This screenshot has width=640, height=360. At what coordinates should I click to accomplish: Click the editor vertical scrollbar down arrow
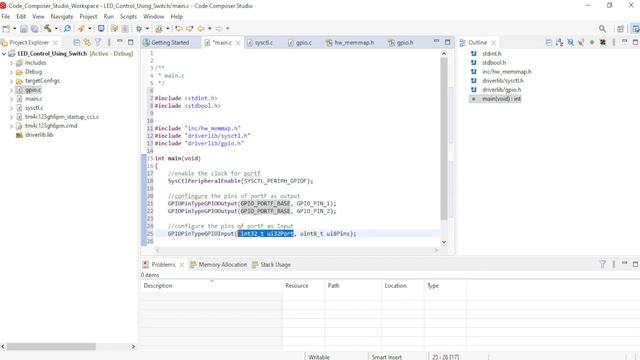[444, 242]
